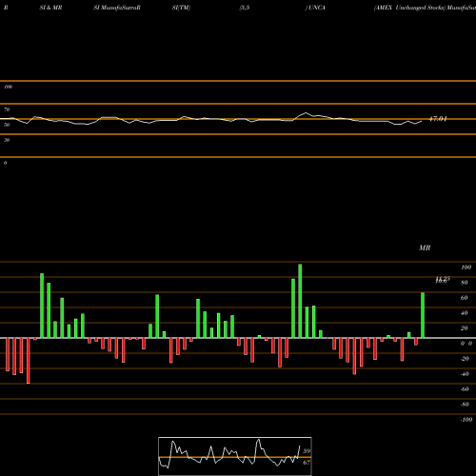Click the tallest green MR bar
476x476 pixels.
[x=300, y=301]
